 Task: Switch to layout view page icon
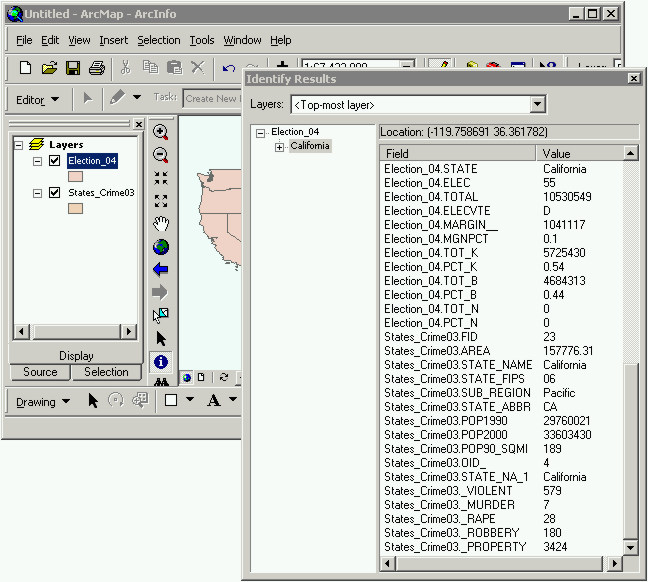(201, 377)
